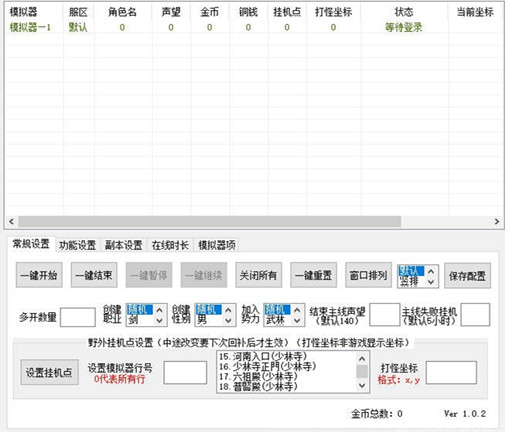Screen dimensions: 505x432
Task: Click down arrow of window arrangement list
Action: (431, 282)
